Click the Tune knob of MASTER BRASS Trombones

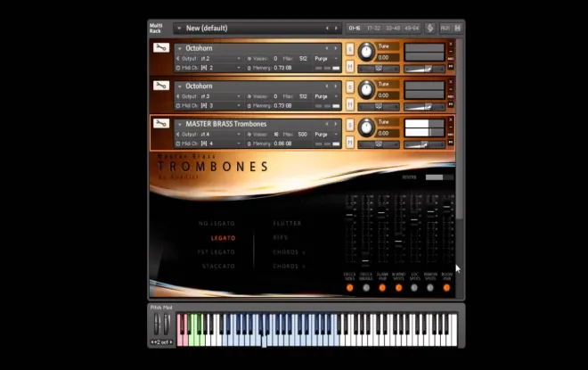(366, 127)
